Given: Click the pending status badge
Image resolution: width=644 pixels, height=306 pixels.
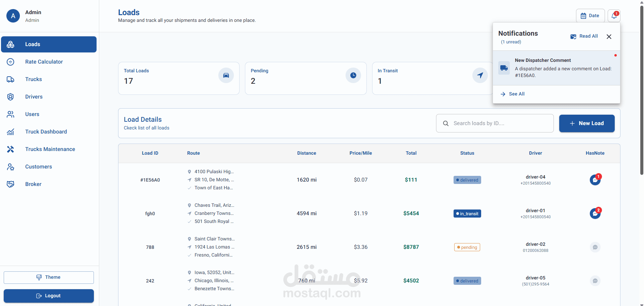Looking at the screenshot, I should point(467,247).
